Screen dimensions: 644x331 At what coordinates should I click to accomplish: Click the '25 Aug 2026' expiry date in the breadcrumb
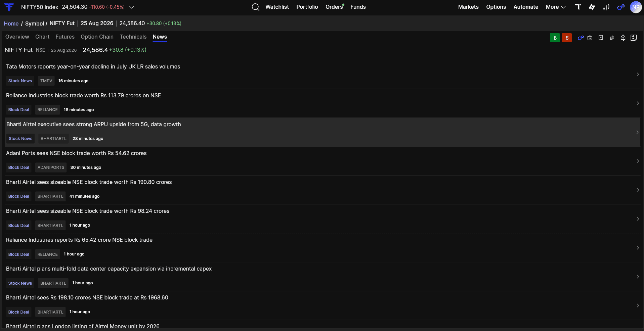coord(97,23)
